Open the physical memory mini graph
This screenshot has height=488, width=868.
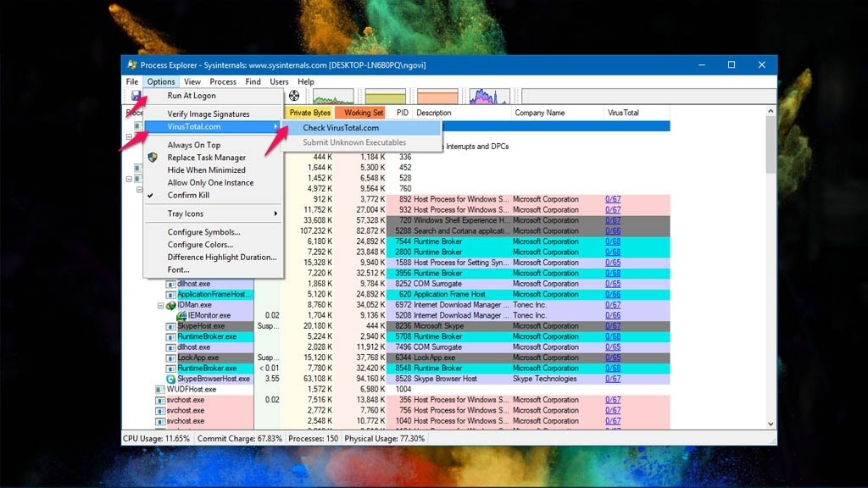point(437,97)
